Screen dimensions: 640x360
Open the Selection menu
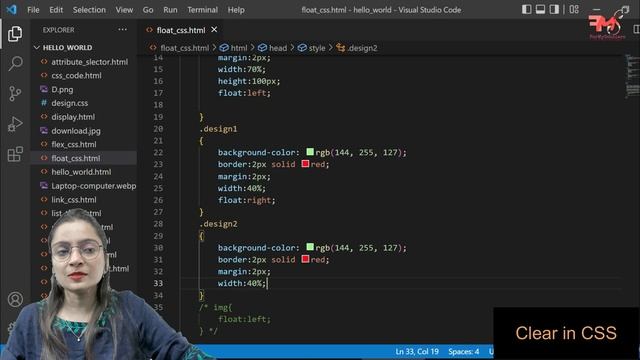[89, 10]
